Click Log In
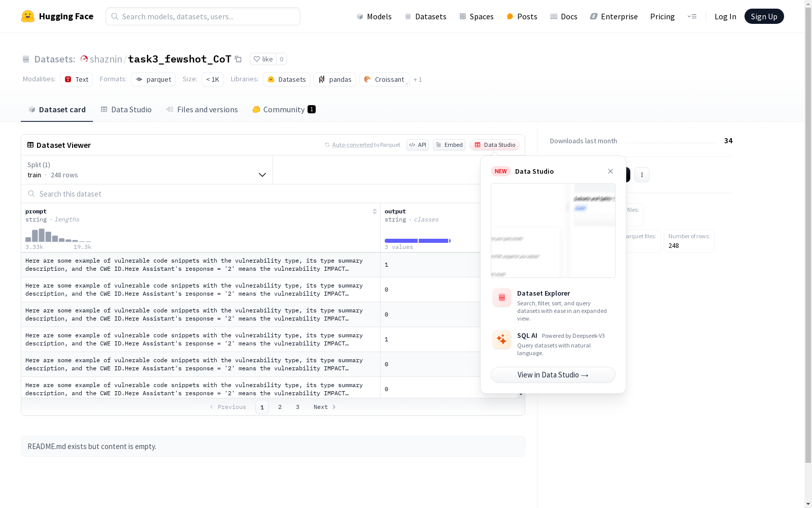Image resolution: width=812 pixels, height=508 pixels. tap(725, 16)
